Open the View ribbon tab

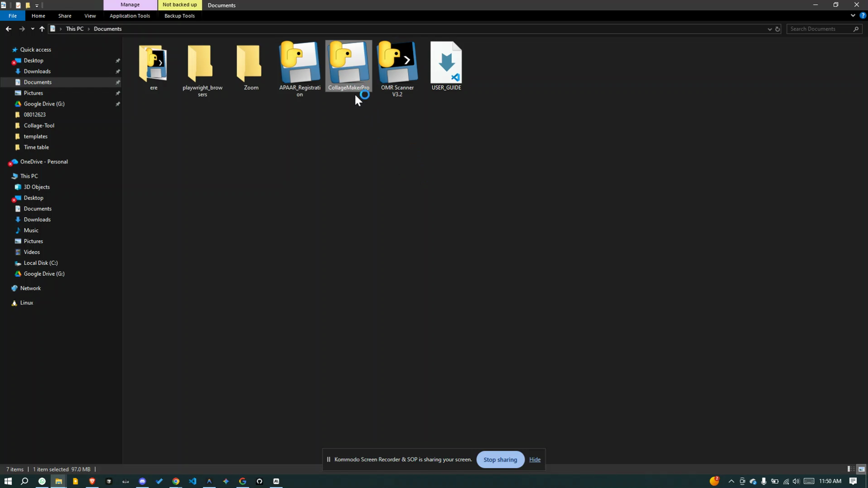point(90,16)
